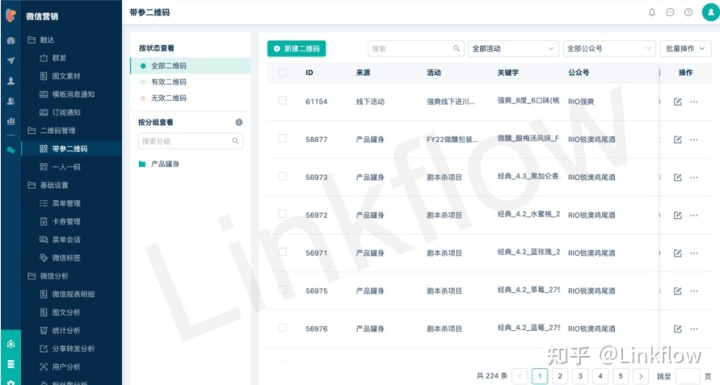Viewport: 720px width, 385px height.
Task: Open more options for row 56976
Action: 694,329
